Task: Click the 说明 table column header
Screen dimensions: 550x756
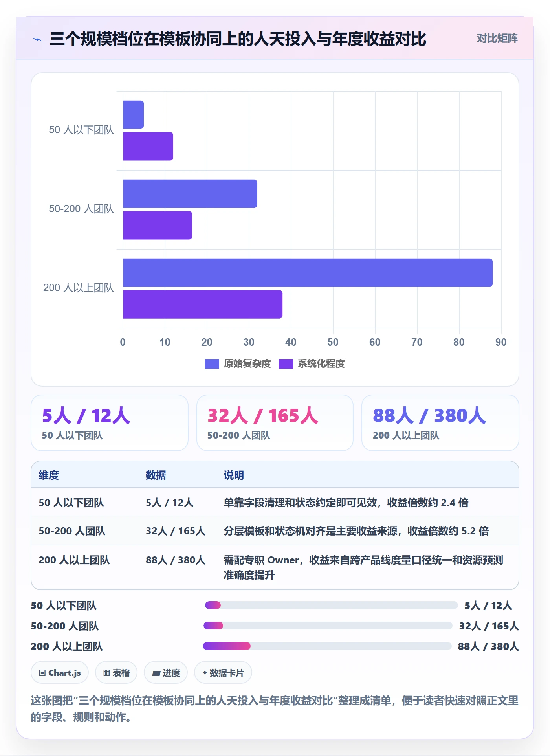Action: tap(234, 475)
